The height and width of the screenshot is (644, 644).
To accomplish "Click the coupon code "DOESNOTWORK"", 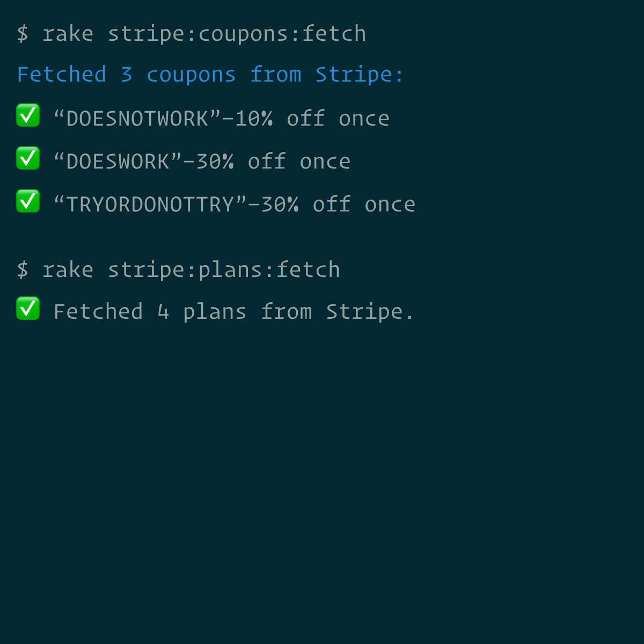I will (x=137, y=119).
